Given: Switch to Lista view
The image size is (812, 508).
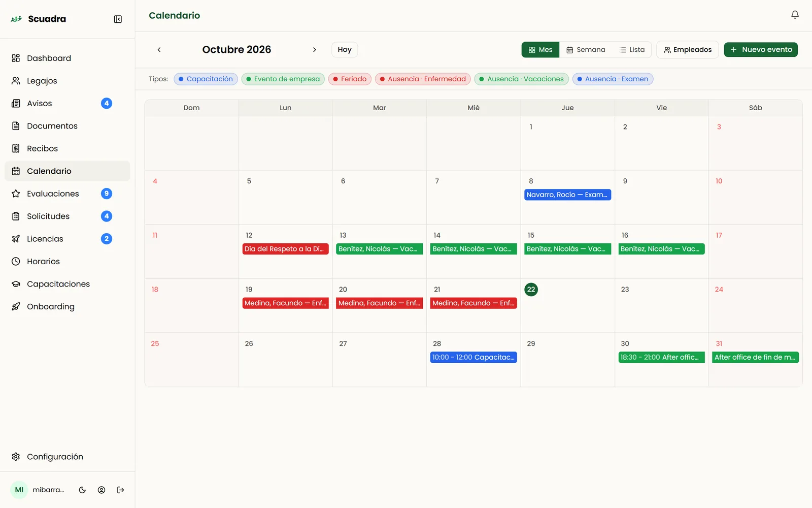Looking at the screenshot, I should (x=632, y=50).
